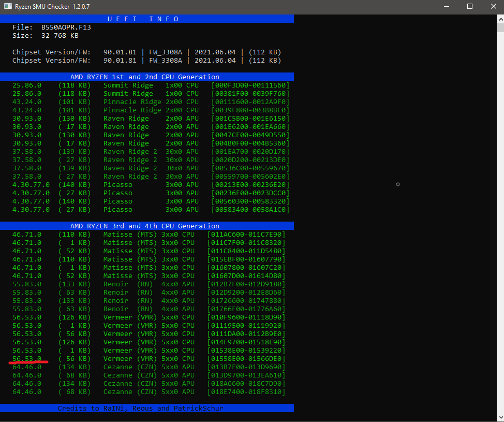Click address range [001C5B00-001E6150]

[x=250, y=119]
